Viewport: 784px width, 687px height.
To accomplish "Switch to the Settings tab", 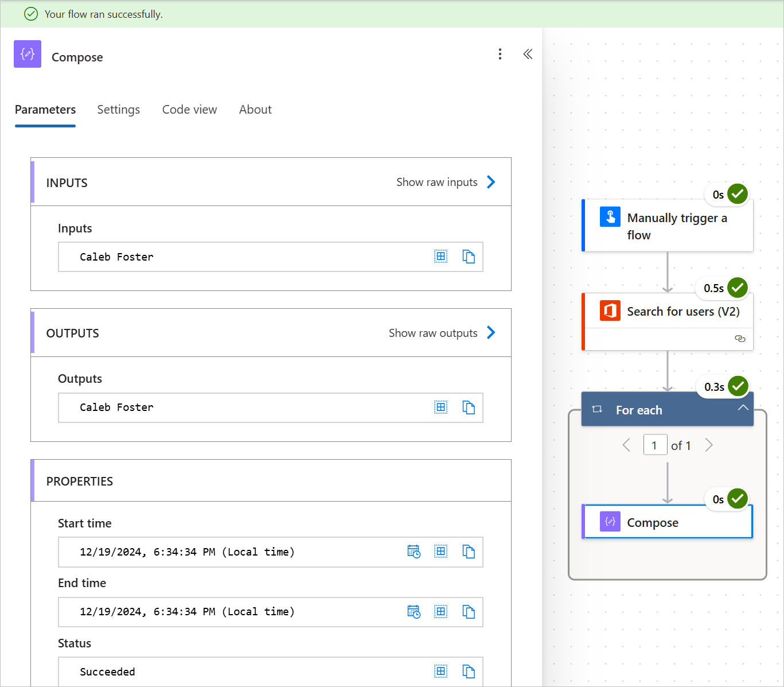I will click(x=118, y=110).
